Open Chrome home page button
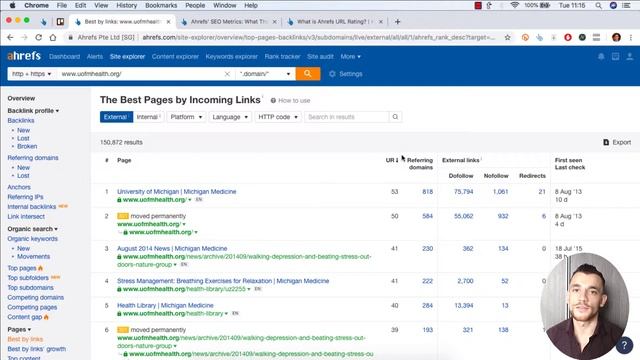The height and width of the screenshot is (360, 640). (53, 38)
